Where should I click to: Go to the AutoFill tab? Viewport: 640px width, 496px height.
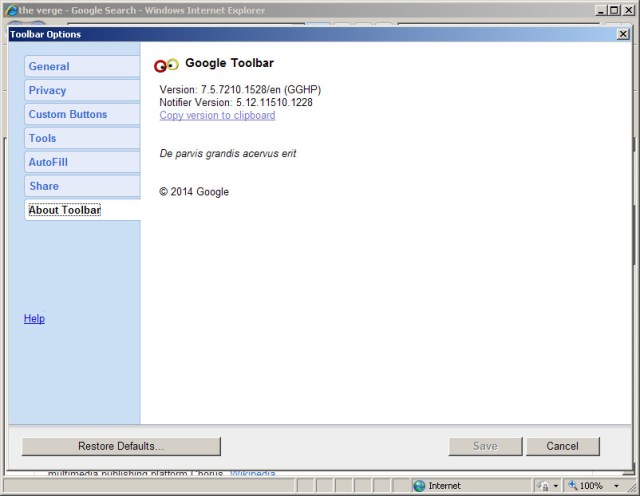(82, 162)
